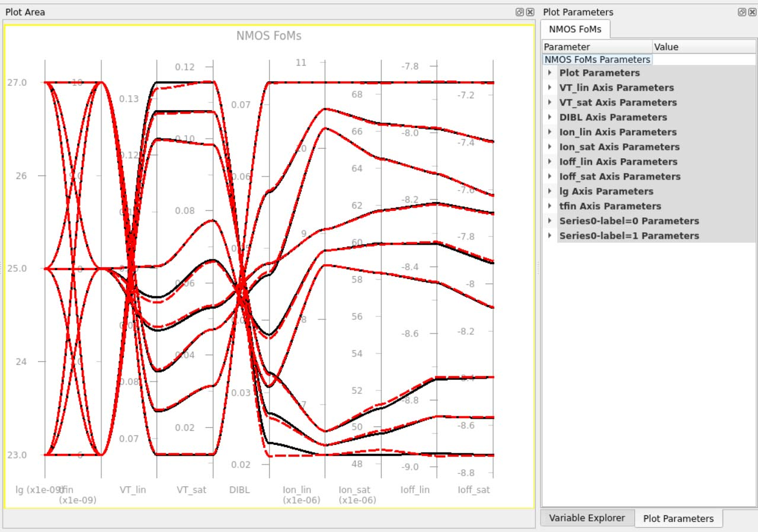This screenshot has height=532, width=758.
Task: Expand the lg Axis Parameters node
Action: coord(550,191)
